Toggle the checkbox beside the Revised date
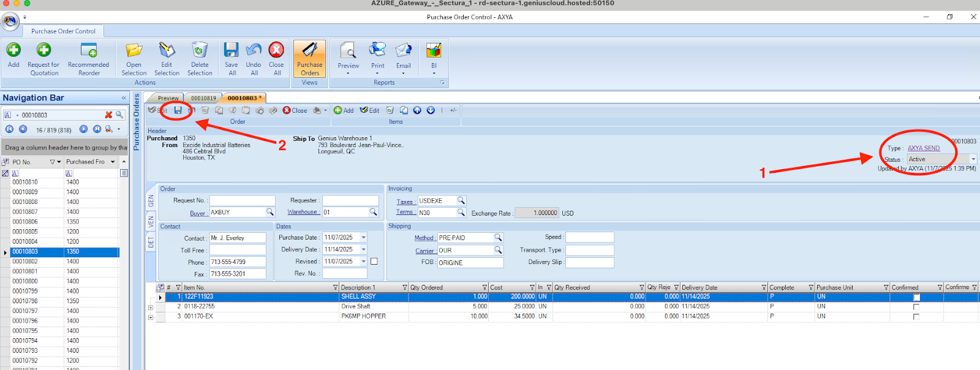 click(374, 262)
